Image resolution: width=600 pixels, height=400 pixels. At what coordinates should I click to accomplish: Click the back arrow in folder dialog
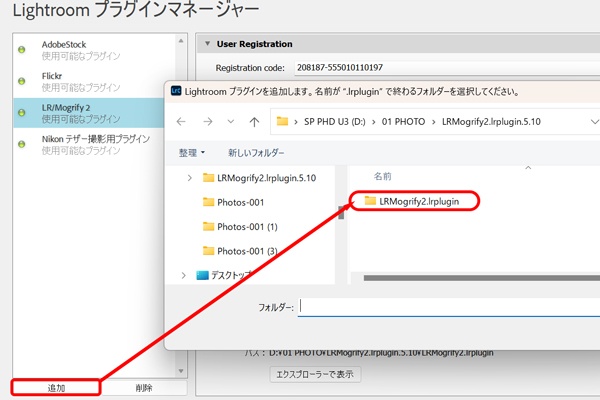(x=181, y=122)
